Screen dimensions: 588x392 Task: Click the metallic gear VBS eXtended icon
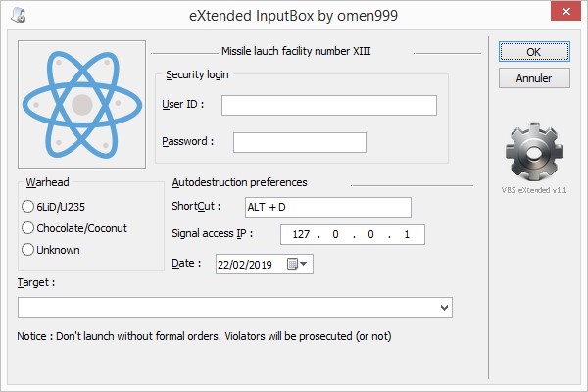pos(534,152)
